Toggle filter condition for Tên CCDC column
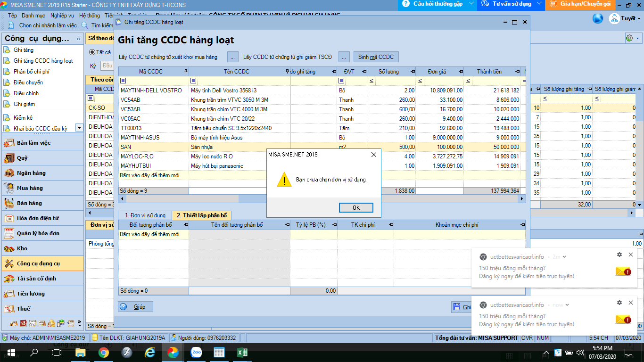The height and width of the screenshot is (362, 644). 193,81
